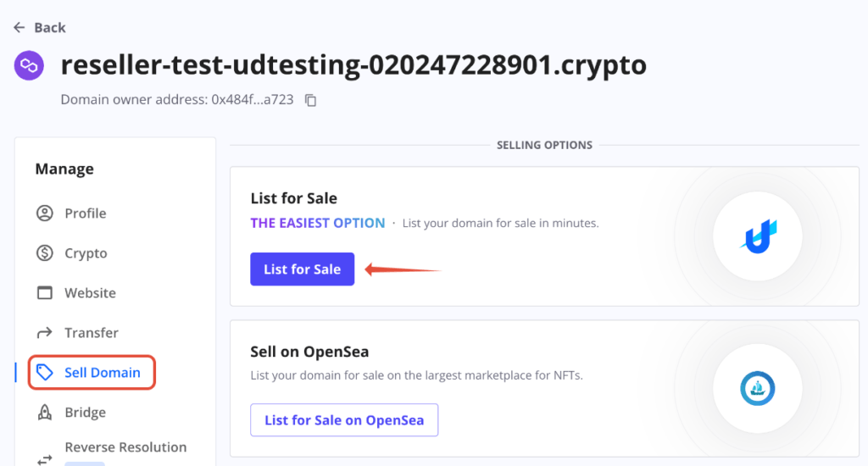The image size is (868, 466).
Task: Click the Sell Domain tag icon
Action: click(45, 373)
